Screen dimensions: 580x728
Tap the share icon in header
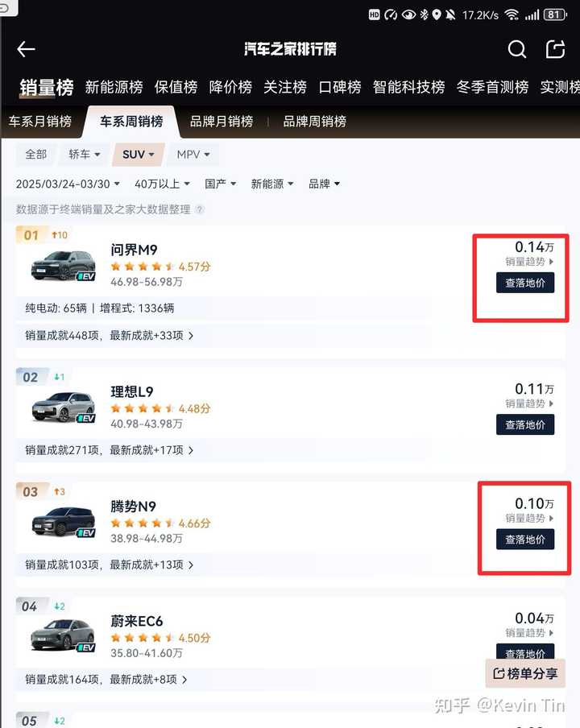click(556, 50)
